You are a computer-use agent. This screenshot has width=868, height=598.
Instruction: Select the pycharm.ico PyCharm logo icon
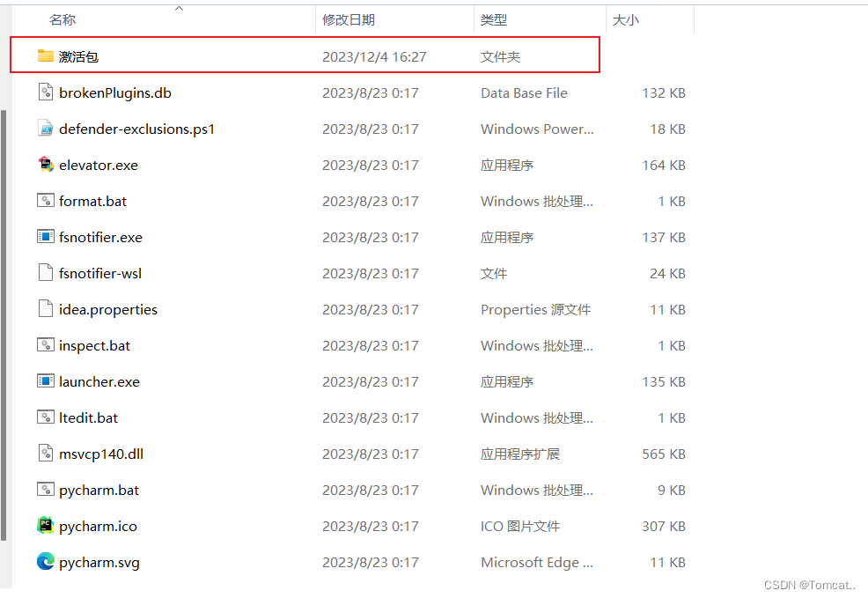pos(46,525)
